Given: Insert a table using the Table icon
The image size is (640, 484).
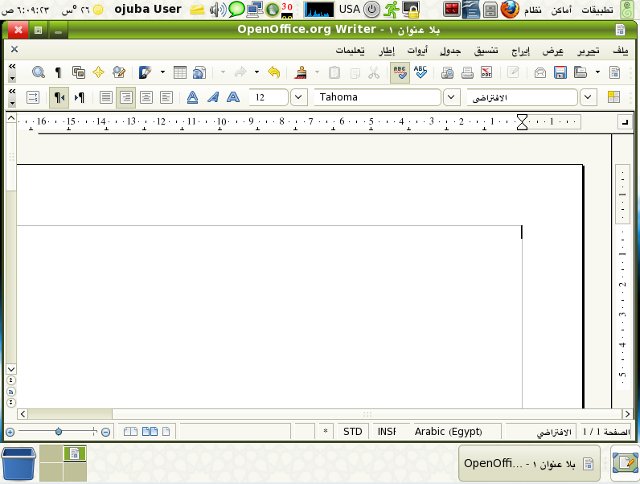Looking at the screenshot, I should 180,73.
